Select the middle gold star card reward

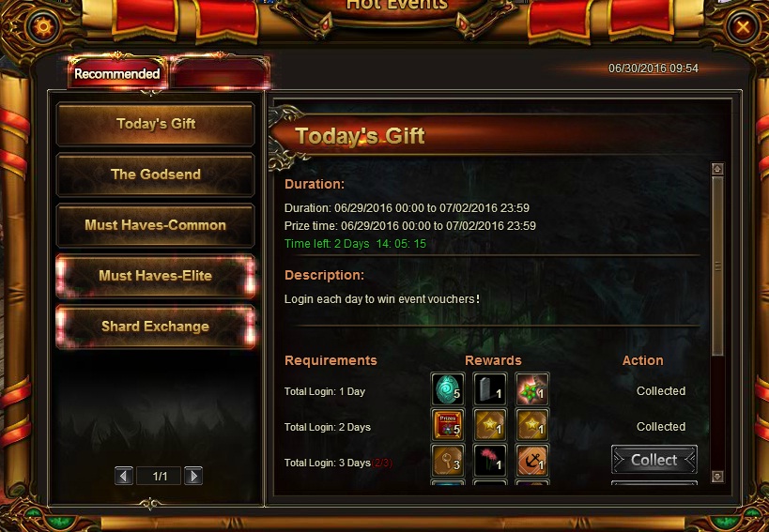click(490, 425)
